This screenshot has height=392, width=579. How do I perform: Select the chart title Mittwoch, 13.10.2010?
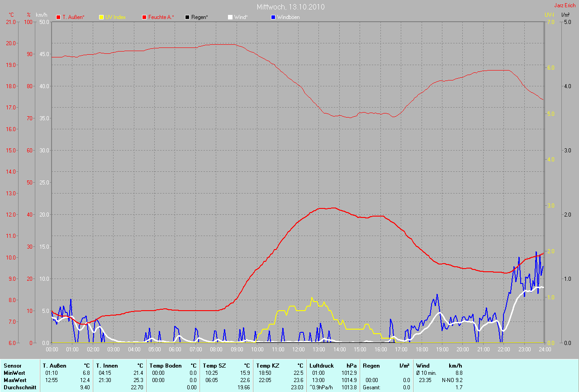pyautogui.click(x=290, y=7)
